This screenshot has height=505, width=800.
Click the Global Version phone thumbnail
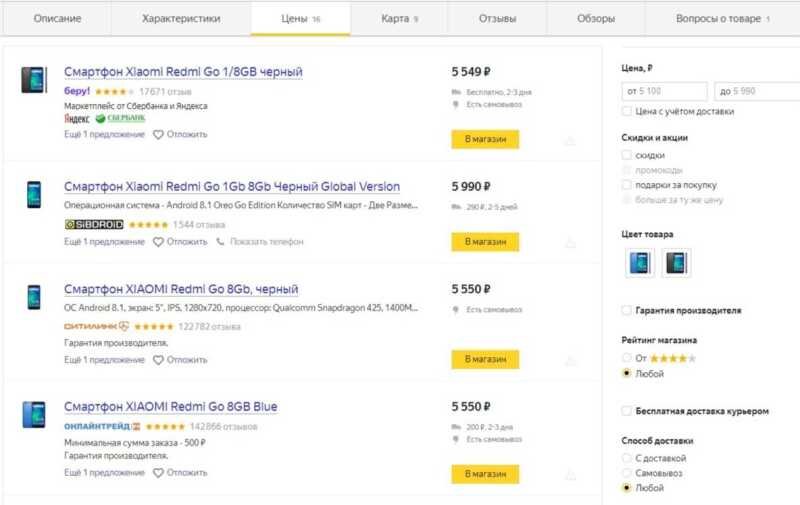(34, 194)
